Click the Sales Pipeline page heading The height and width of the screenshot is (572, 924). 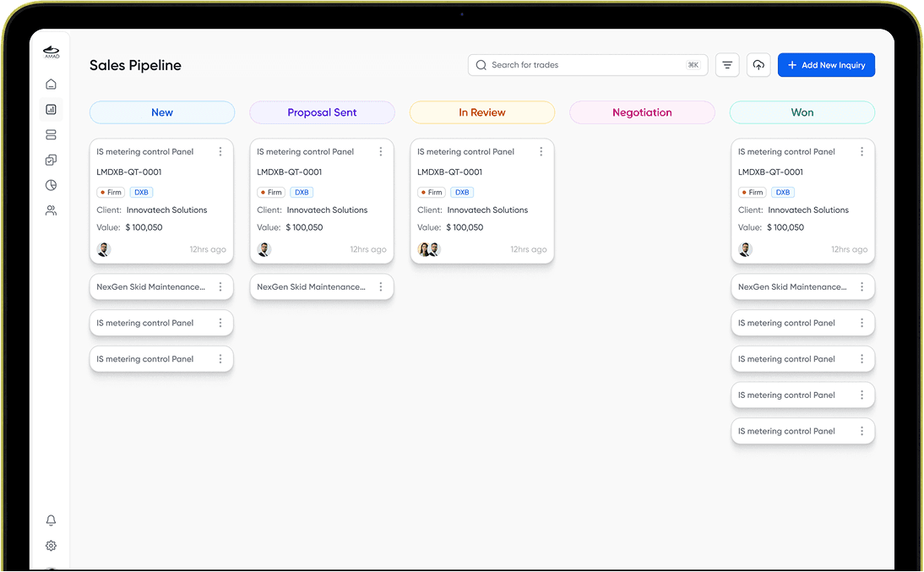pyautogui.click(x=135, y=65)
